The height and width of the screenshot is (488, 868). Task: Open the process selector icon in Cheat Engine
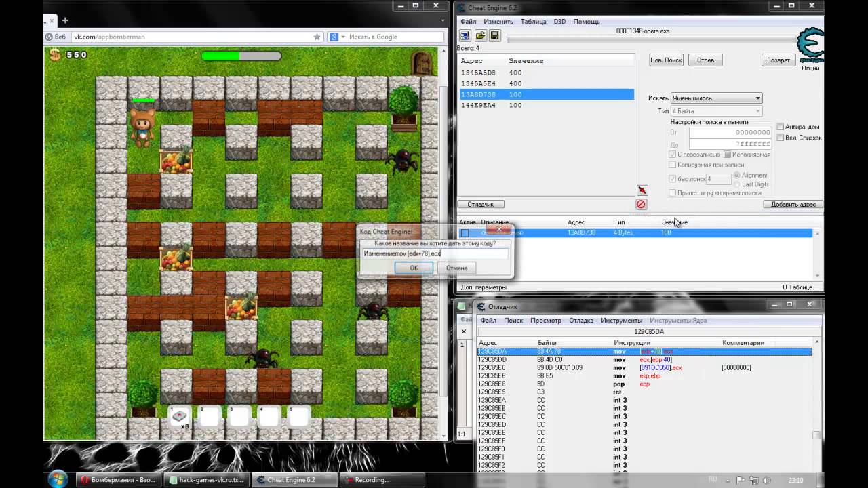465,35
